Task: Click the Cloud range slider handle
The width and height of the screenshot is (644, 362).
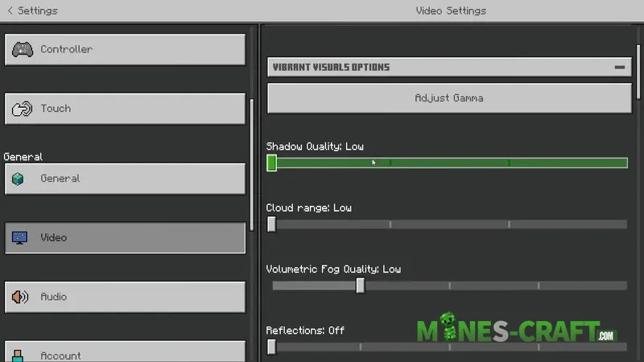Action: tap(271, 224)
